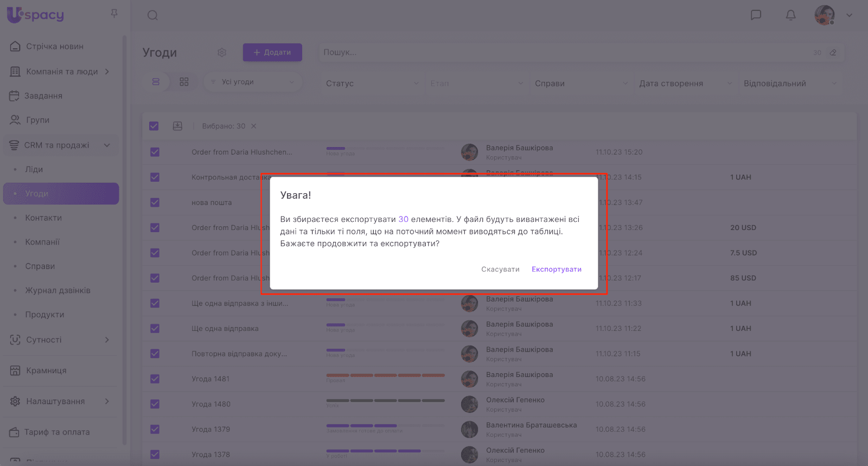Viewport: 868px width, 466px height.
Task: Click the stage progress bar of Угода 1481
Action: pyautogui.click(x=385, y=375)
